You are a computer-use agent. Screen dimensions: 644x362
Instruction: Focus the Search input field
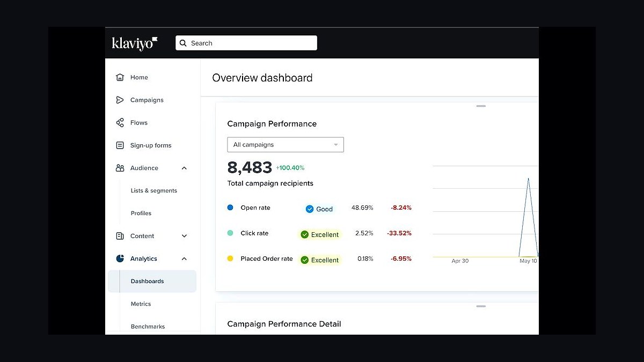tap(246, 43)
